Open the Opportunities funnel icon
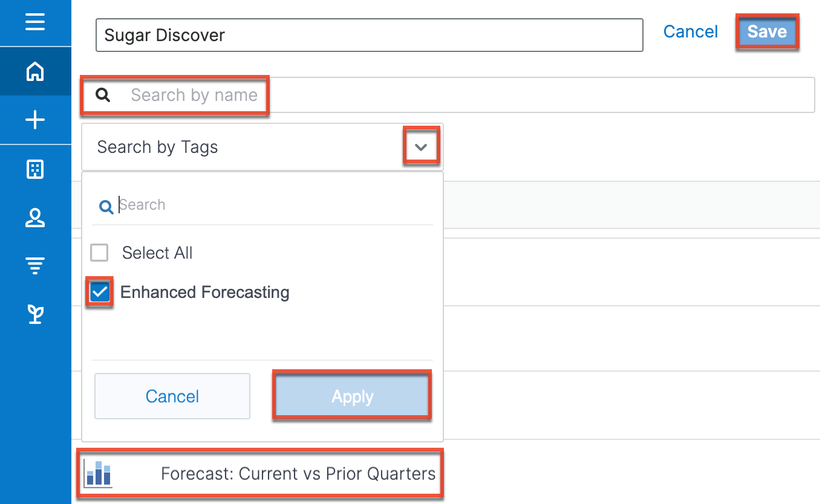Viewport: 825px width, 504px height. [x=35, y=266]
